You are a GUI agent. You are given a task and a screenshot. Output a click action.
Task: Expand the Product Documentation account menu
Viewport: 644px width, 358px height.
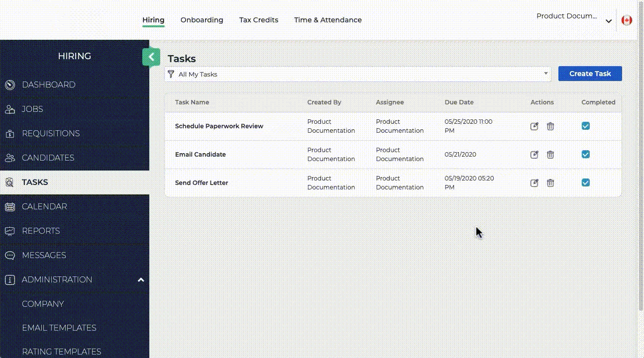pos(608,21)
